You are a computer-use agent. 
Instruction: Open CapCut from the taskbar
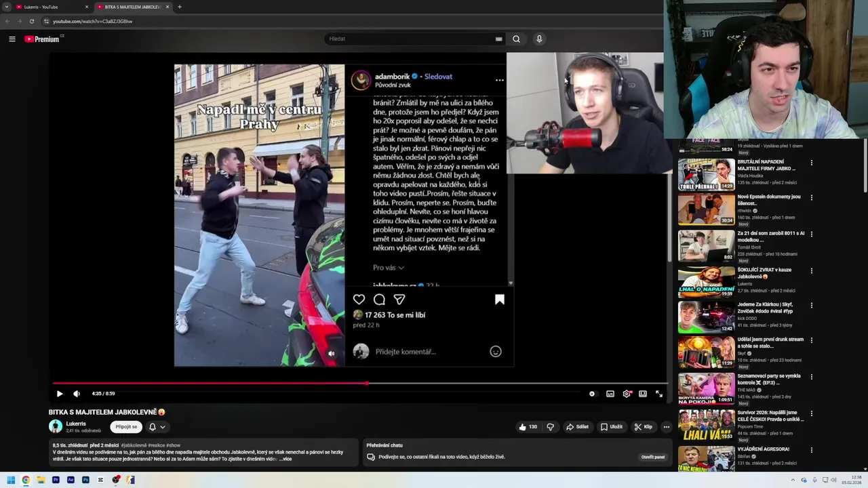(x=100, y=480)
